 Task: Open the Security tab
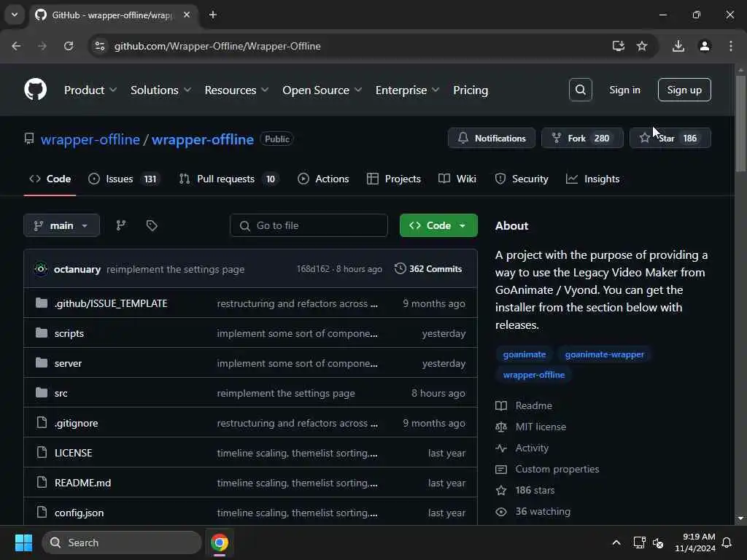[521, 179]
